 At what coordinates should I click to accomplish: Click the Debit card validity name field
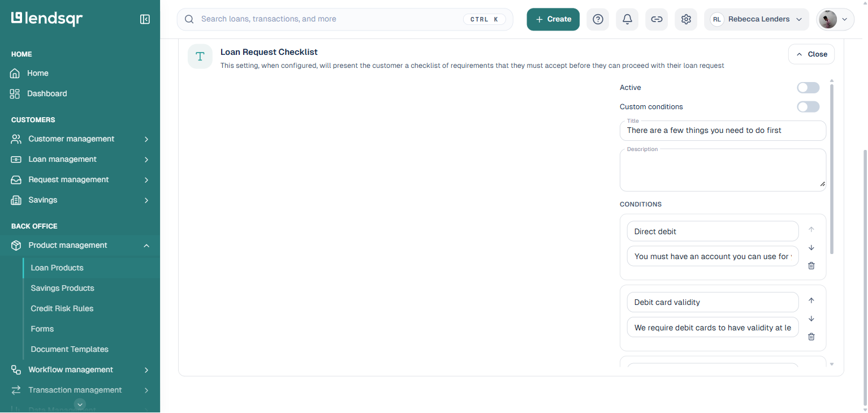pos(712,302)
